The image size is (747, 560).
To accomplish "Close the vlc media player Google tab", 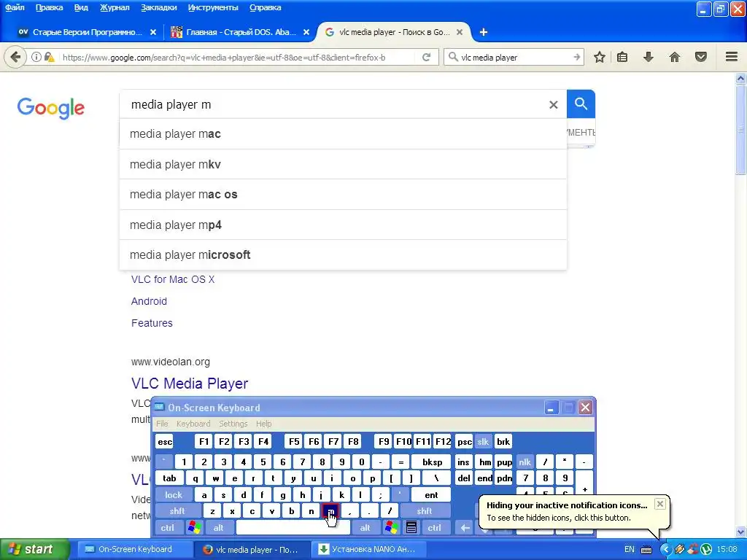I will coord(460,32).
